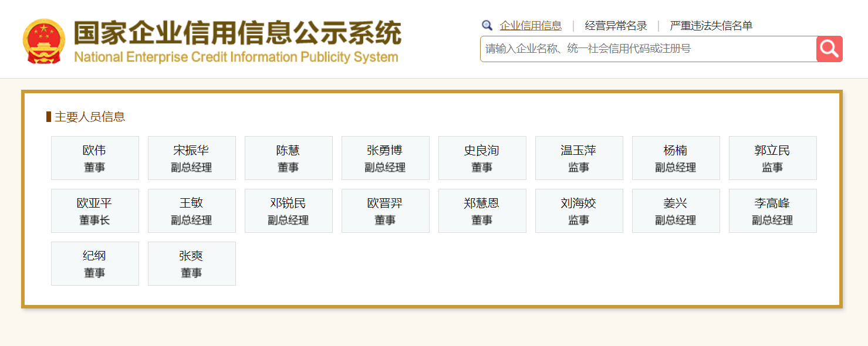The width and height of the screenshot is (868, 346).
Task: Click the small magnifier icon beside 企业信用信息
Action: [487, 25]
